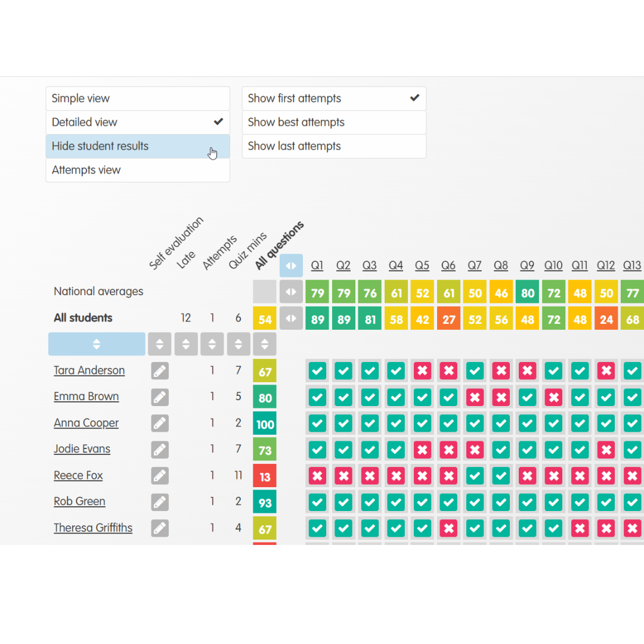Image resolution: width=644 pixels, height=644 pixels.
Task: Sort by All questions score column
Action: (265, 344)
